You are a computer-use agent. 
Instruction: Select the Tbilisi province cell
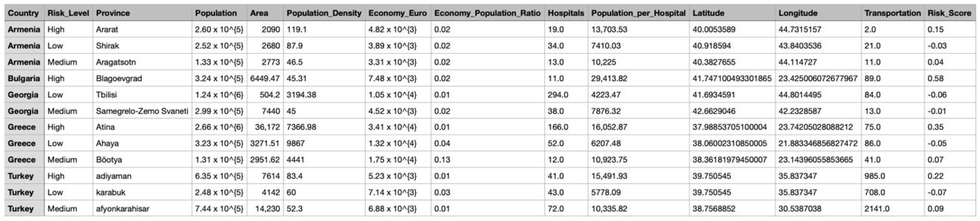[x=106, y=95]
